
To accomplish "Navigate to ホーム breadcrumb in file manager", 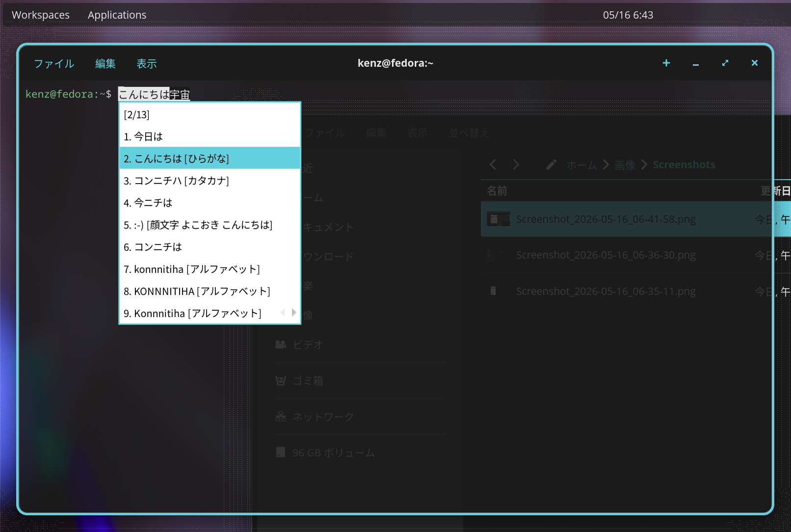I will 581,165.
